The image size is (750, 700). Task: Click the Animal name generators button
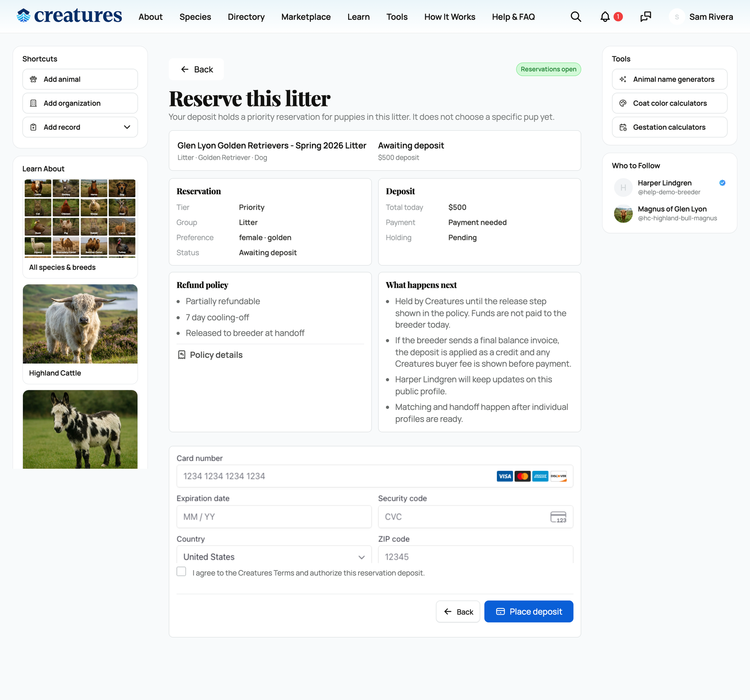coord(669,79)
